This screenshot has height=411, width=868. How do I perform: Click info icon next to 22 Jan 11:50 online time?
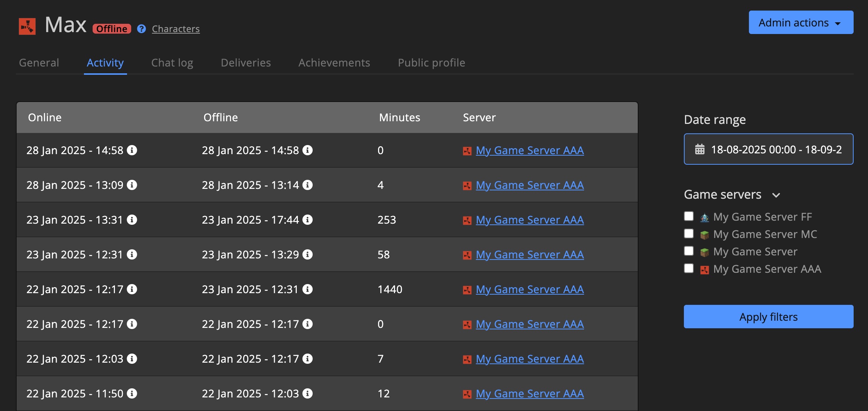click(x=132, y=394)
